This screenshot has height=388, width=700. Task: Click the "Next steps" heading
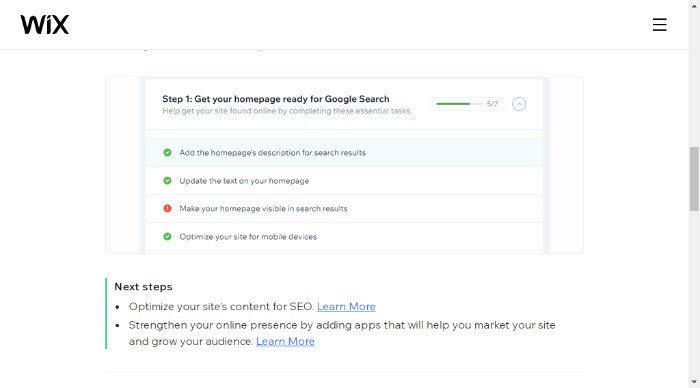point(143,287)
